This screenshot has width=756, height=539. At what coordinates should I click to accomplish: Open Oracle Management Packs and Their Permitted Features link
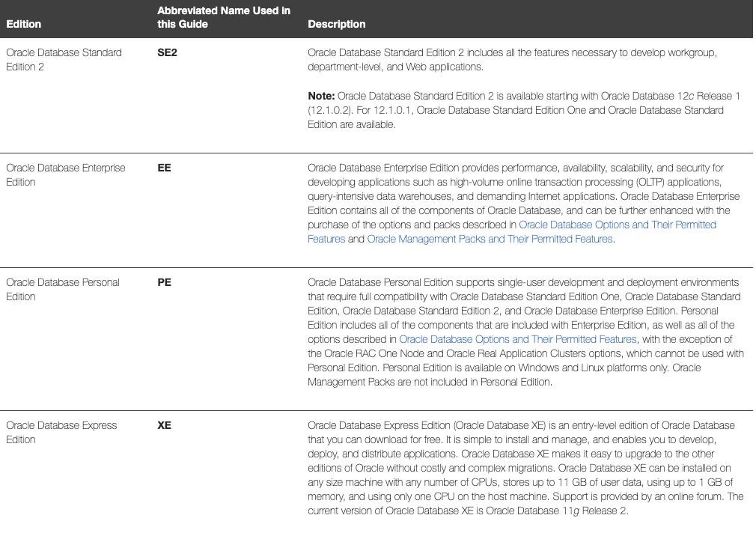click(490, 239)
